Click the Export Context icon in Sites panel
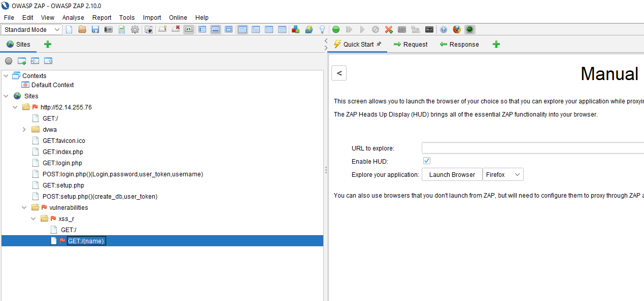This screenshot has width=644, height=301. click(x=48, y=61)
